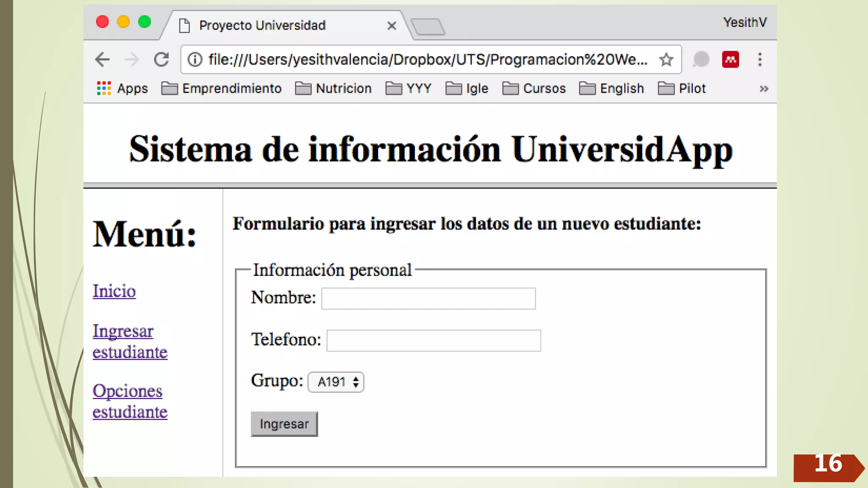Click the browser back arrow
The width and height of the screenshot is (868, 488).
(102, 60)
